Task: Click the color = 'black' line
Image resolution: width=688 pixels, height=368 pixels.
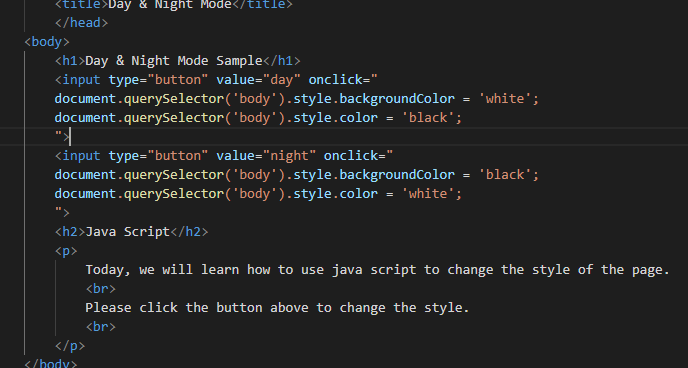Action: pyautogui.click(x=258, y=118)
